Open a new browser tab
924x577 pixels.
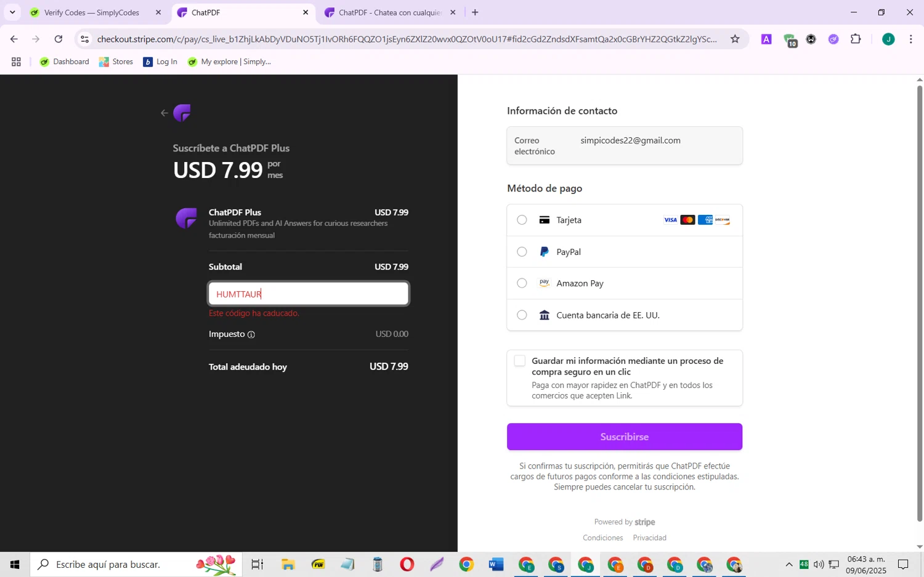[x=475, y=12]
